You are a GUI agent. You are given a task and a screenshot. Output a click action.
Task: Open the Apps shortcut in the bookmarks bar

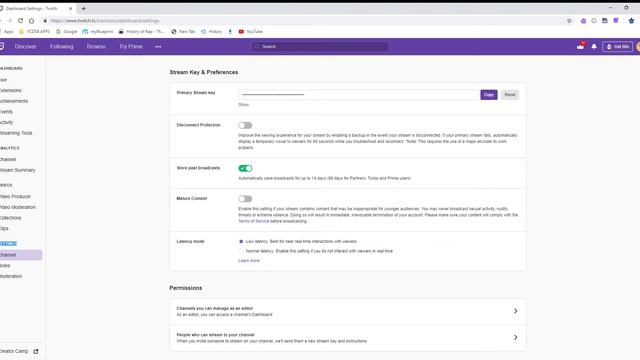pos(7,31)
